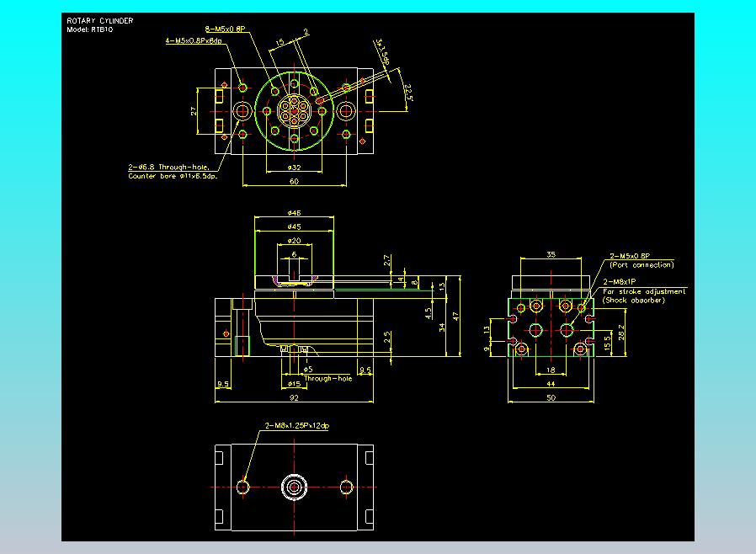756x554 pixels.
Task: Click the 8-M5x0.8P thread callout
Action: click(x=225, y=29)
